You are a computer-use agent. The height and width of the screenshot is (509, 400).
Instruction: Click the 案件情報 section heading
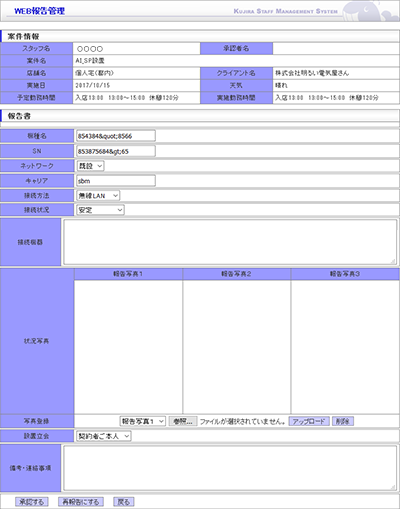click(23, 36)
